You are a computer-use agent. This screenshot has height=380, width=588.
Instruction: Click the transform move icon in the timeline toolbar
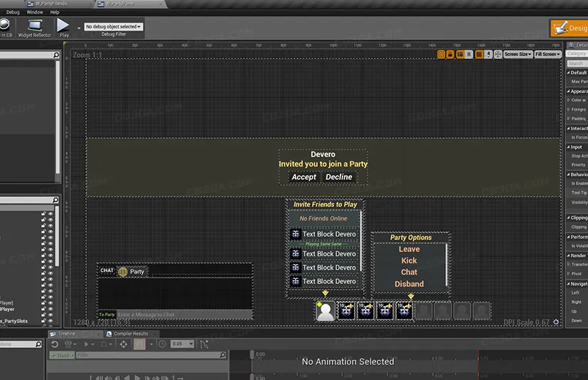pos(124,344)
